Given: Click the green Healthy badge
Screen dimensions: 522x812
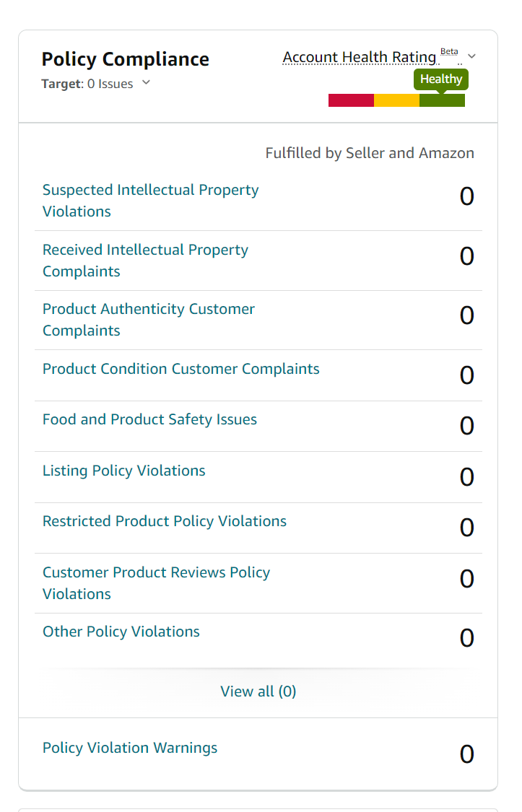Looking at the screenshot, I should point(440,79).
